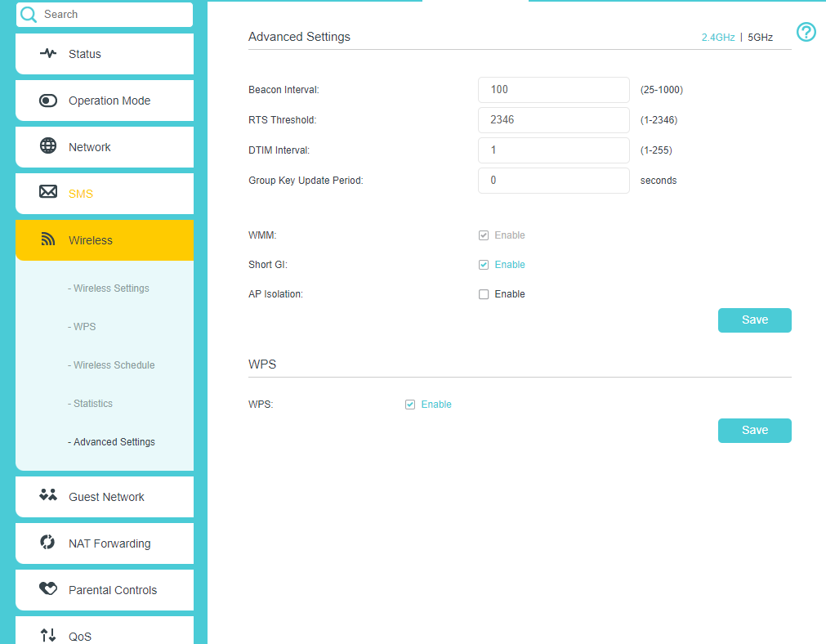
Task: Save the Advanced Settings section
Action: pos(754,320)
